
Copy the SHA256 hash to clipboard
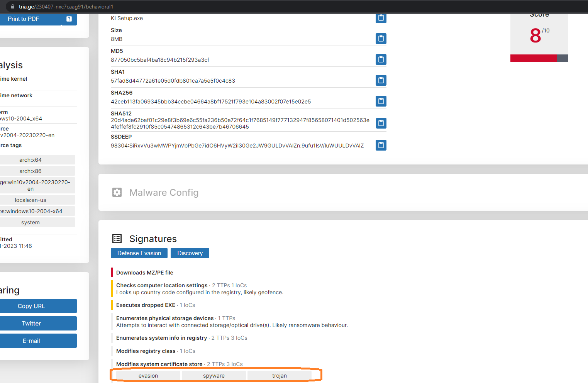(x=381, y=101)
